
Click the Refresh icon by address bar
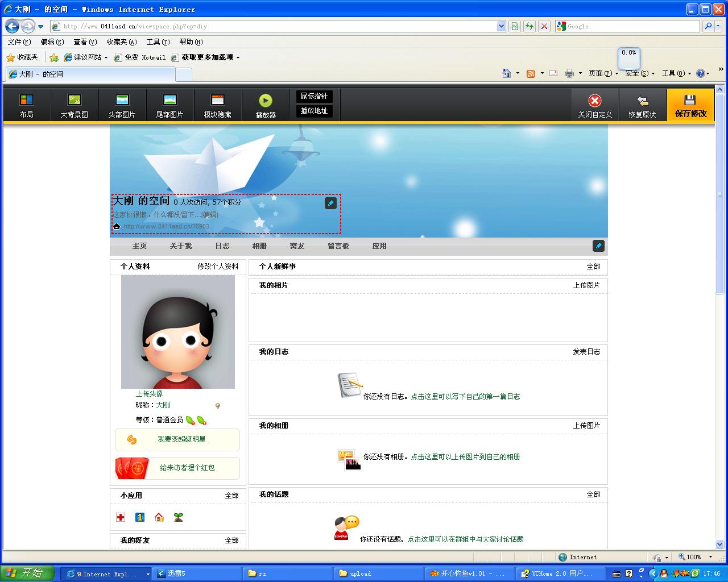click(x=530, y=26)
